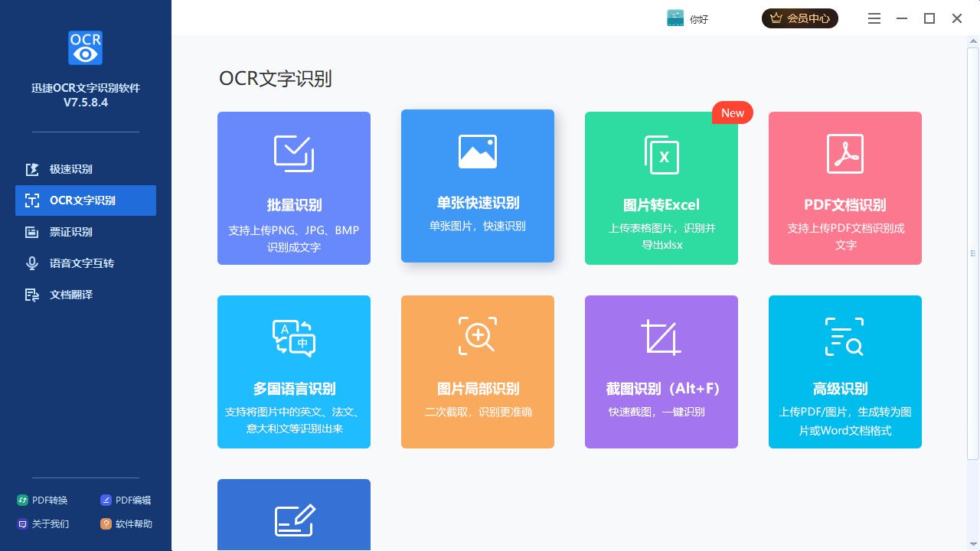Click text 支持上传PDF文档识别成文字
The height and width of the screenshot is (551, 980).
(845, 236)
